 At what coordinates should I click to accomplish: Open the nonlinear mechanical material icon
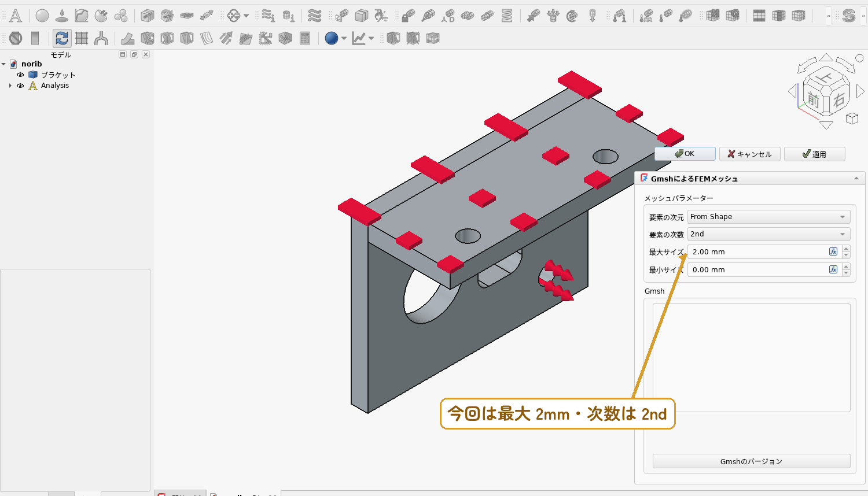[82, 16]
